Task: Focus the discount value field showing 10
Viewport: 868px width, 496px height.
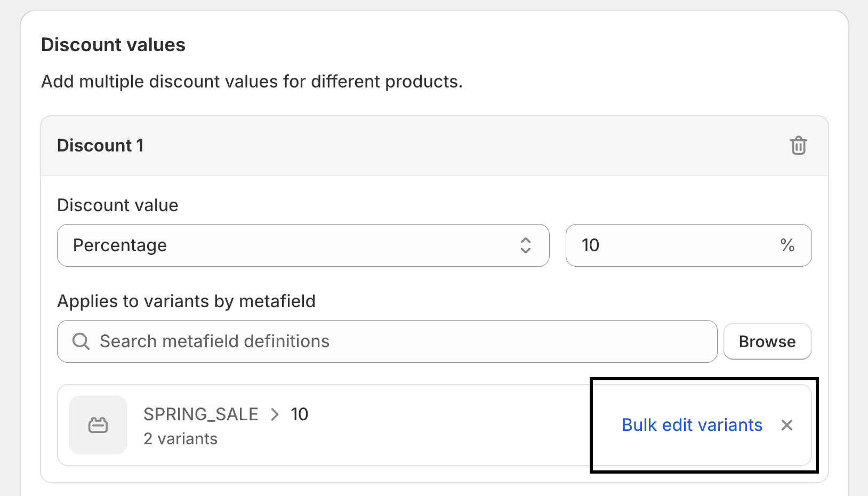Action: pos(672,245)
